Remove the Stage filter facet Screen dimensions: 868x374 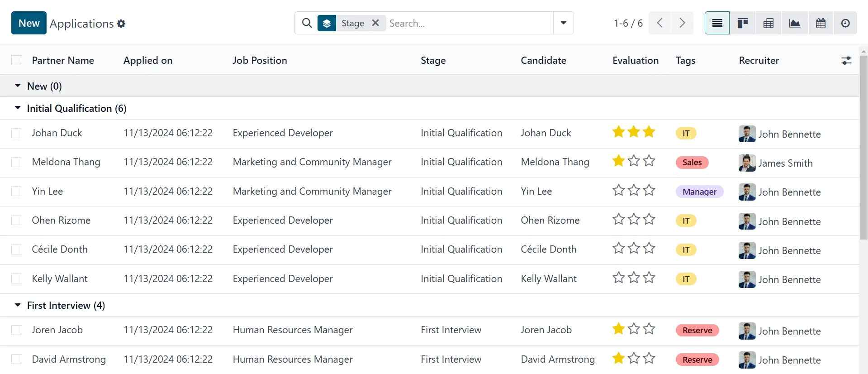[375, 23]
